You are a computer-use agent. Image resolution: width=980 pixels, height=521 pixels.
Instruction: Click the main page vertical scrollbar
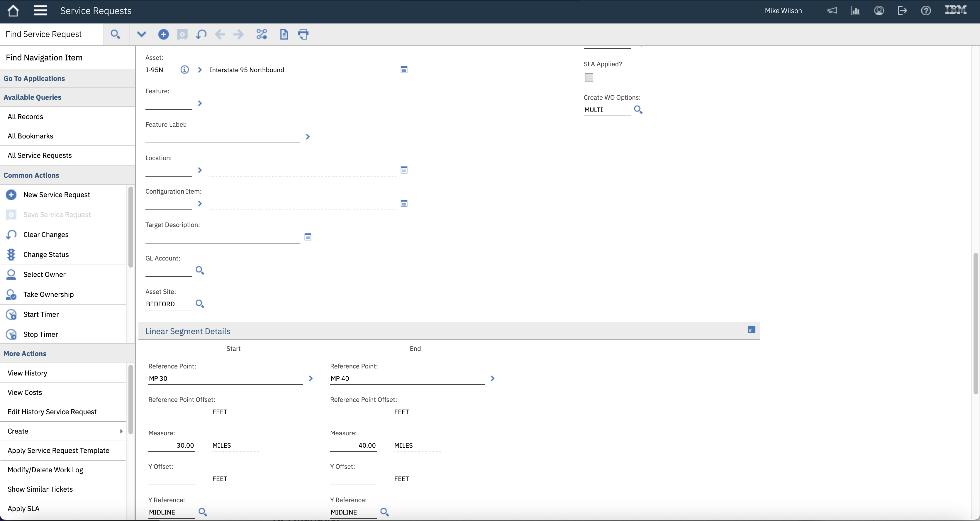(x=975, y=324)
